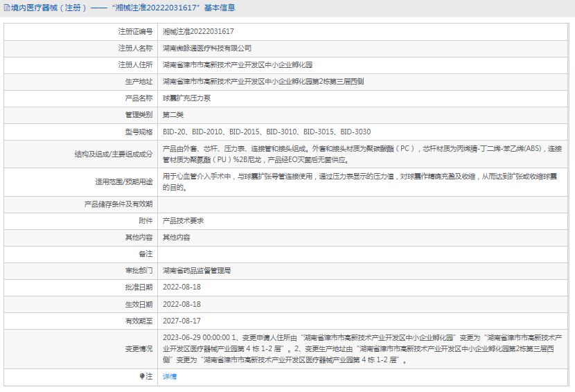This screenshot has width=575, height=392.
Task: Click the bulb icon next to 注
Action: tap(142, 376)
